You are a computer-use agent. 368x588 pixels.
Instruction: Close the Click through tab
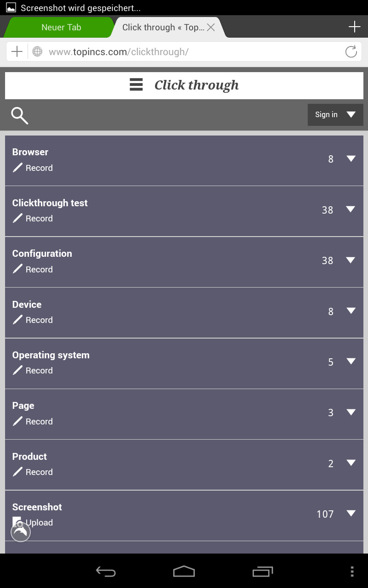211,28
